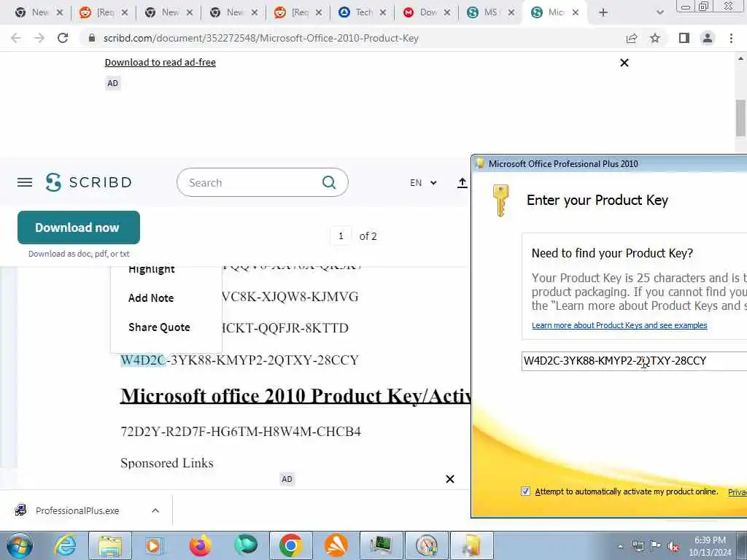This screenshot has width=747, height=560.
Task: Close the top ad banner
Action: [624, 63]
